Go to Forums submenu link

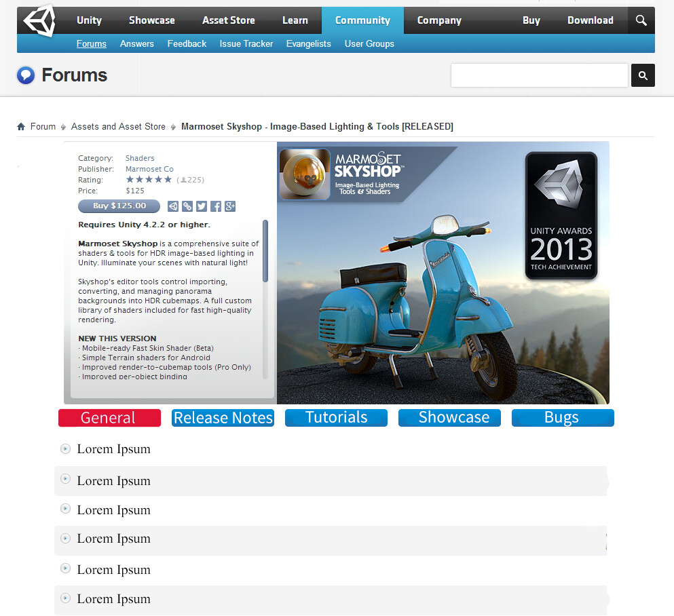[x=91, y=44]
